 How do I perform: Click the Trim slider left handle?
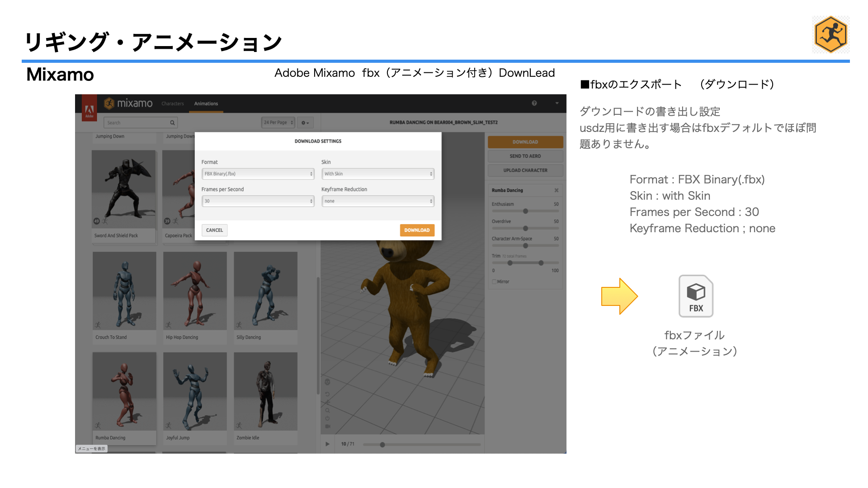pyautogui.click(x=510, y=263)
